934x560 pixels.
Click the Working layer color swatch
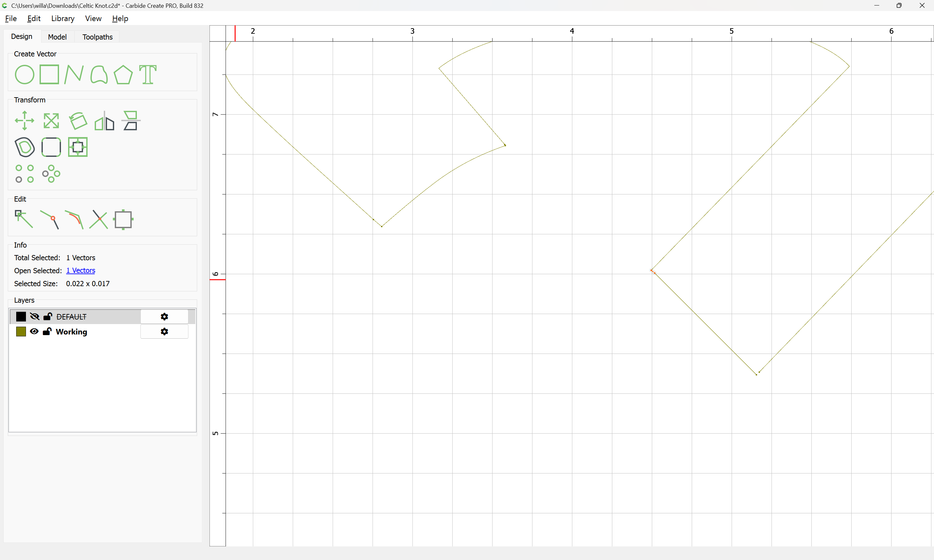pyautogui.click(x=21, y=331)
